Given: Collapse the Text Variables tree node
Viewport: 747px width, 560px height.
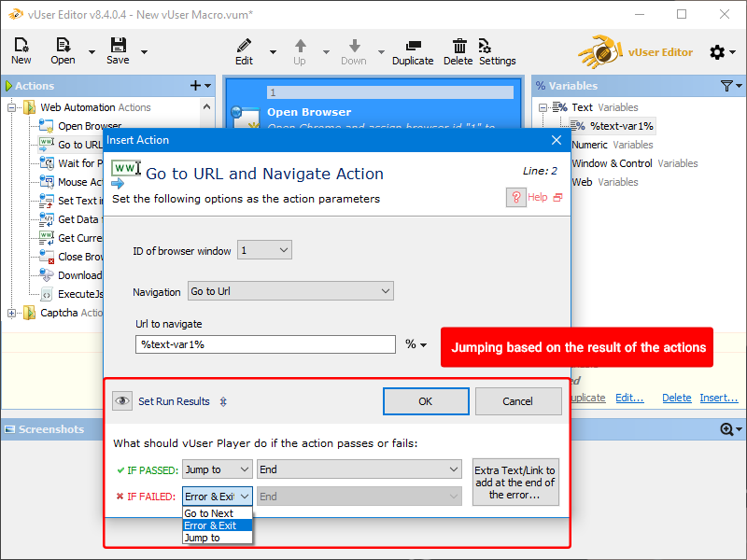Looking at the screenshot, I should (x=543, y=107).
